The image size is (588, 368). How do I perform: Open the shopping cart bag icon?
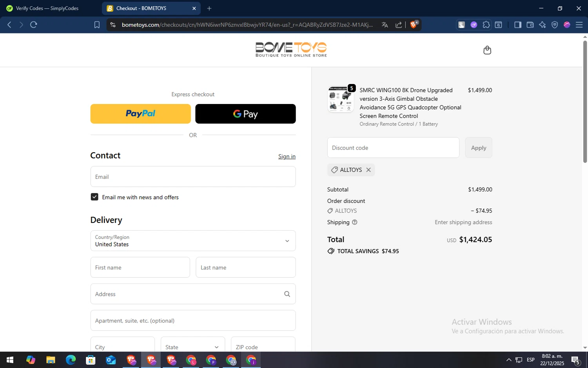[x=487, y=50]
